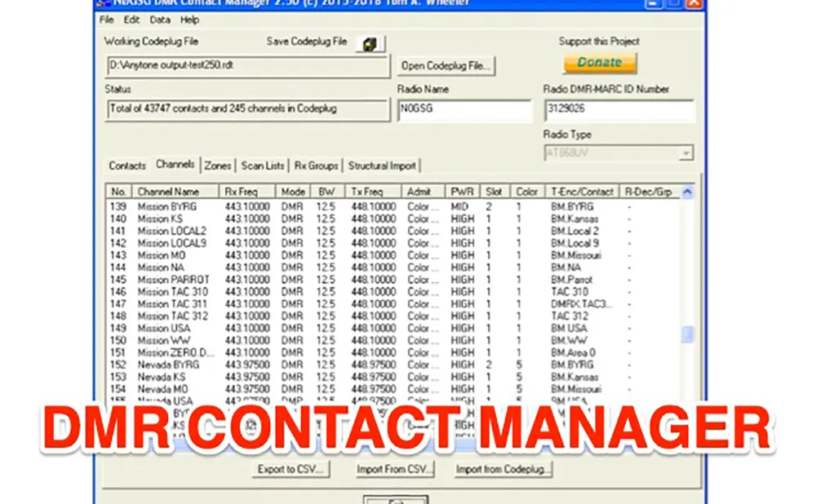Select channel row Mission MO

point(393,255)
